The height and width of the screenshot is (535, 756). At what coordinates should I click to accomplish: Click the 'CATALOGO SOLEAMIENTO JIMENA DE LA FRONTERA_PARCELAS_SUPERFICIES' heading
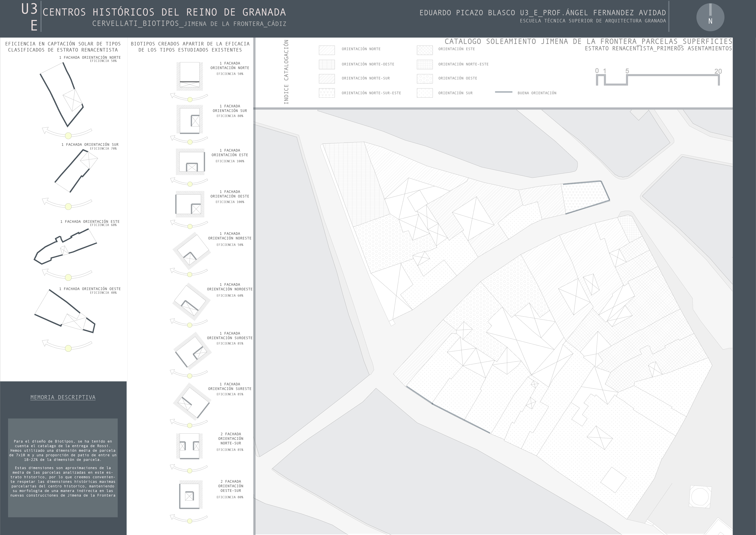588,41
